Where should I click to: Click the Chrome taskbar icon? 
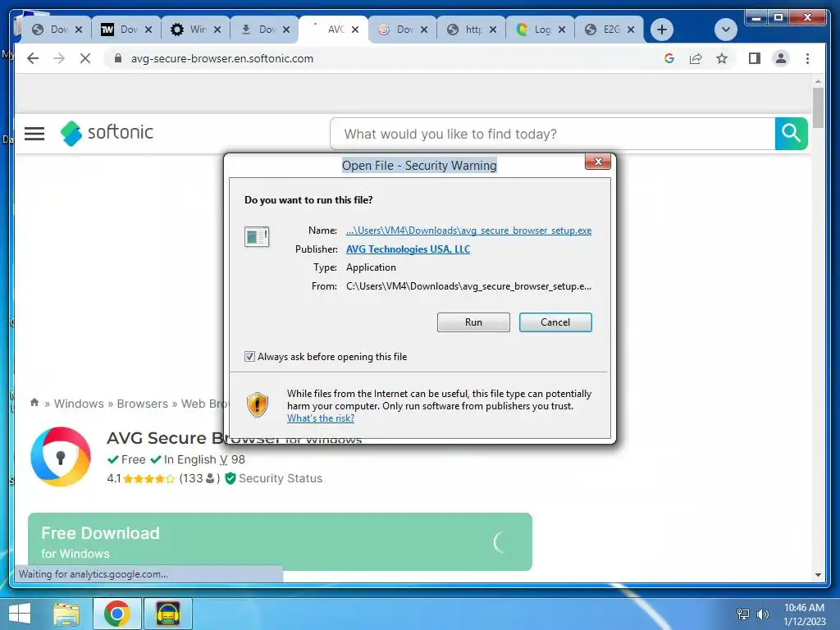(116, 614)
